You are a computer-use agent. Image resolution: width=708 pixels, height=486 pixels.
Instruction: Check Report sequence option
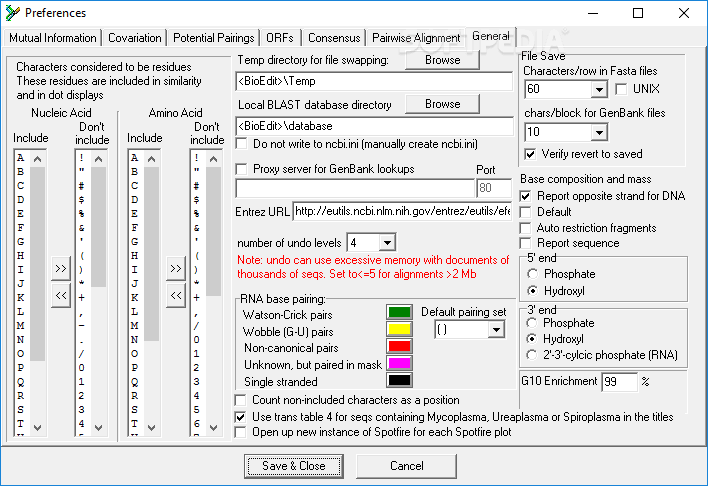(525, 243)
